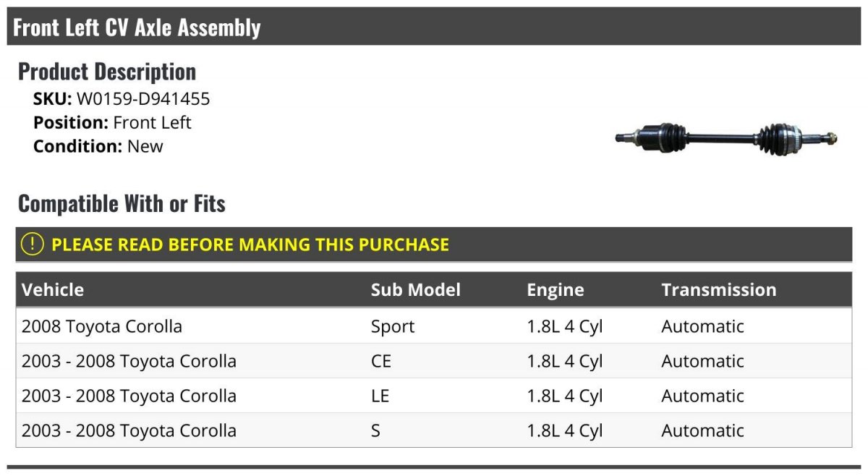This screenshot has width=868, height=476.
Task: Click the Front Left CV Axle Assembly title
Action: coord(137,27)
